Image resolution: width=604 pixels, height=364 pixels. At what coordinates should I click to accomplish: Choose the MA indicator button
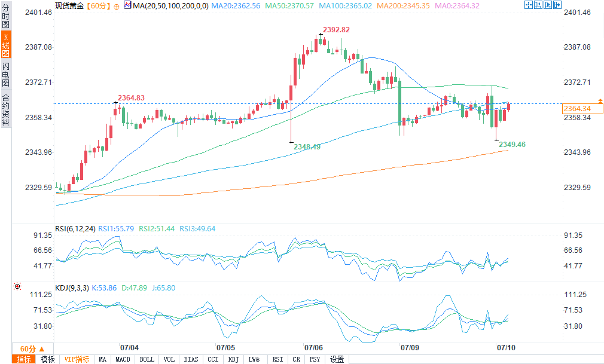102,359
